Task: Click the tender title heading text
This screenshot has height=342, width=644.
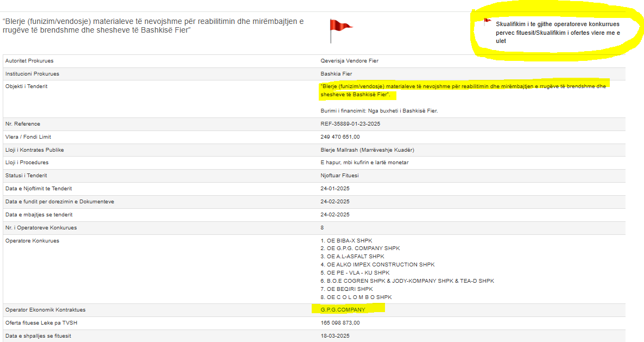Action: [153, 26]
